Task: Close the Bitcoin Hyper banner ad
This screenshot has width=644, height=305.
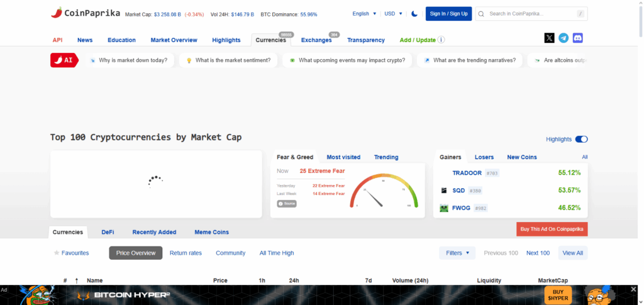Action: click(x=633, y=289)
